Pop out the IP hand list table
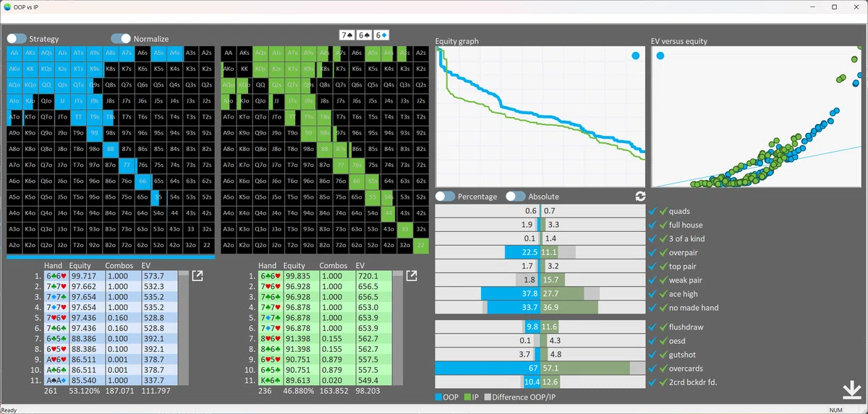The height and width of the screenshot is (414, 868). coord(412,276)
